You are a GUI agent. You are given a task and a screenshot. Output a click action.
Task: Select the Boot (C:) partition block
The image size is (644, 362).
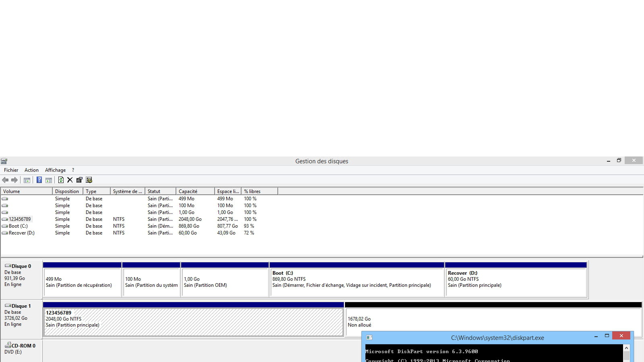coord(357,280)
